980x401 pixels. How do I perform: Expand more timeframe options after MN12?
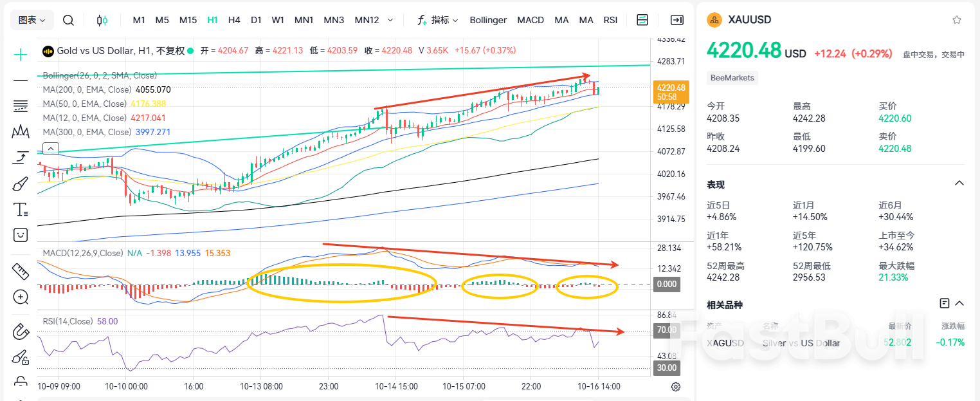(390, 20)
